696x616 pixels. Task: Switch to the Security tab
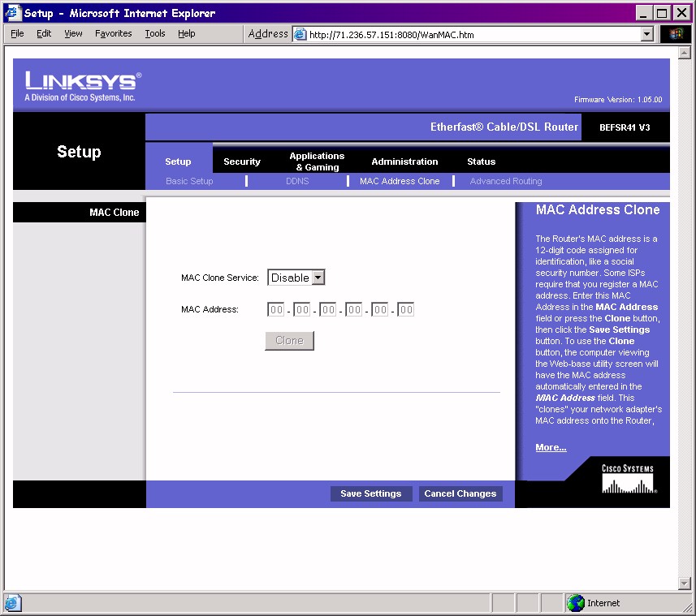tap(242, 162)
